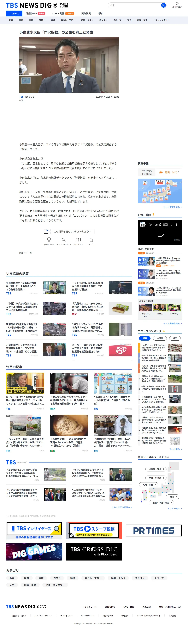The height and width of the screenshot is (644, 188).
Task: Switch access ranking to 24時間
Action: point(160,338)
